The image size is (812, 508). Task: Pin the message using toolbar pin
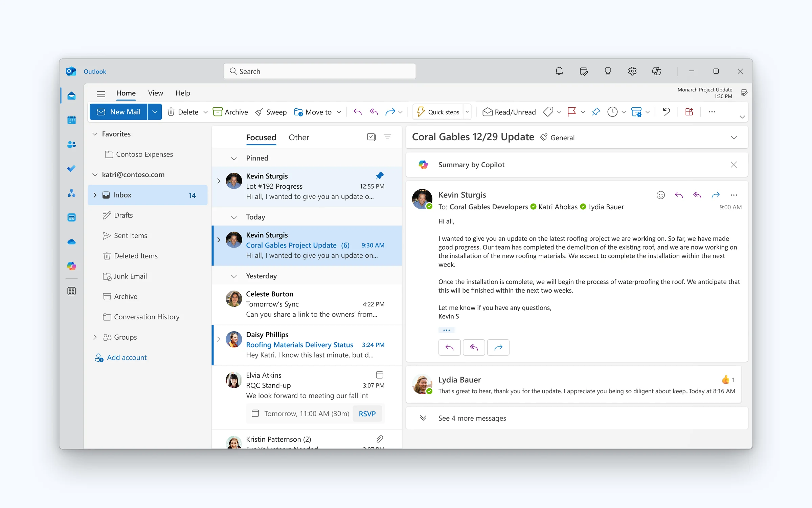point(596,112)
